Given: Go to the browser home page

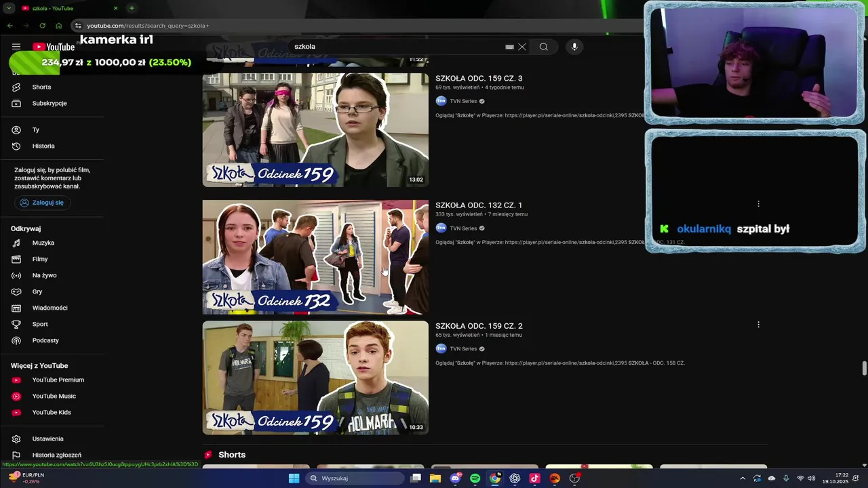Looking at the screenshot, I should (58, 26).
